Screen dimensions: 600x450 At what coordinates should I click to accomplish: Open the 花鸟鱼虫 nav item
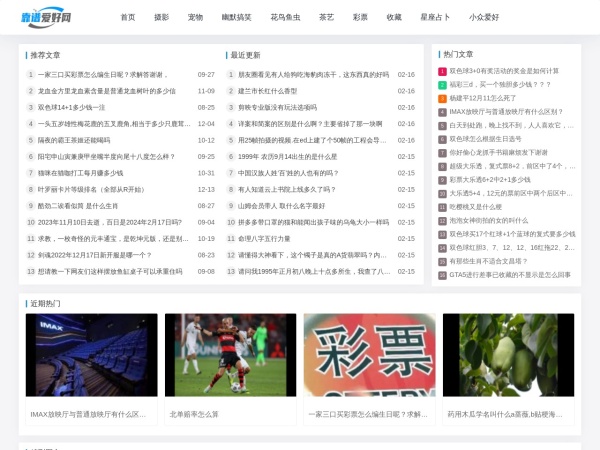(285, 17)
